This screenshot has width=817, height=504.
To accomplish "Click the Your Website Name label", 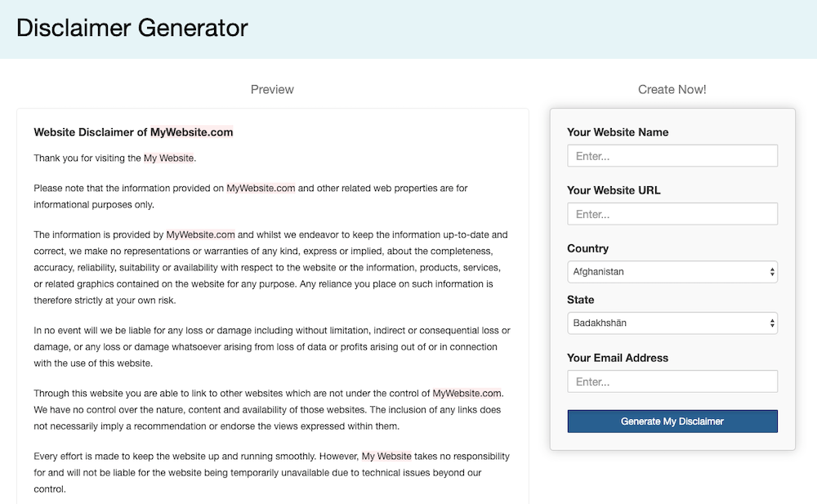I will (x=618, y=132).
